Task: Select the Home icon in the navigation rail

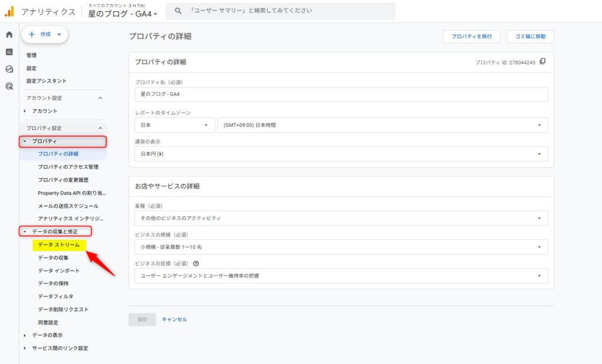Action: pos(9,35)
